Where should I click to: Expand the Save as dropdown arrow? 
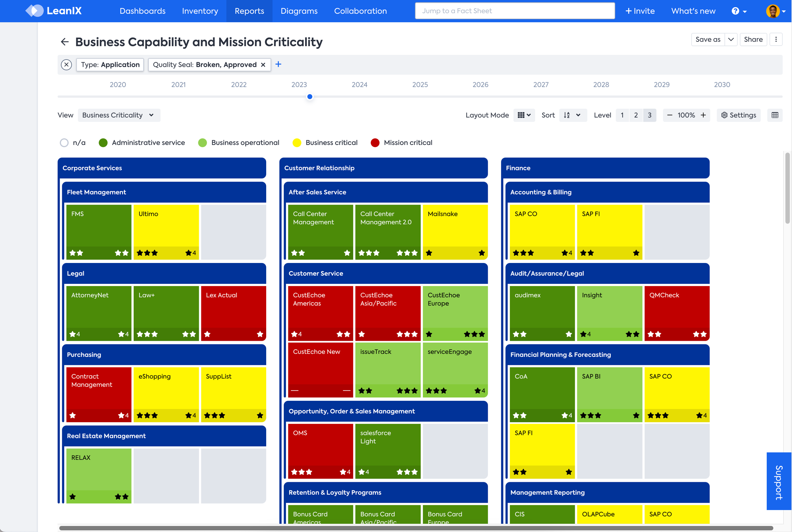[x=731, y=39]
